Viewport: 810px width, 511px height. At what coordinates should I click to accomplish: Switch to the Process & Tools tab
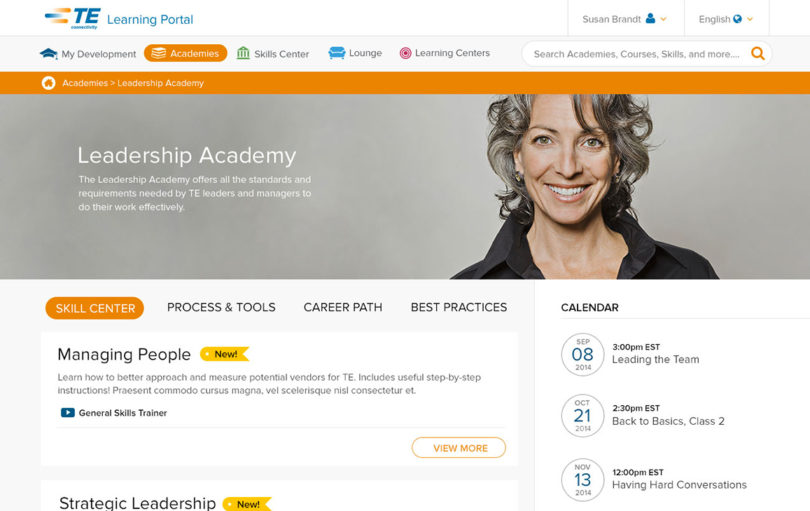click(x=221, y=307)
